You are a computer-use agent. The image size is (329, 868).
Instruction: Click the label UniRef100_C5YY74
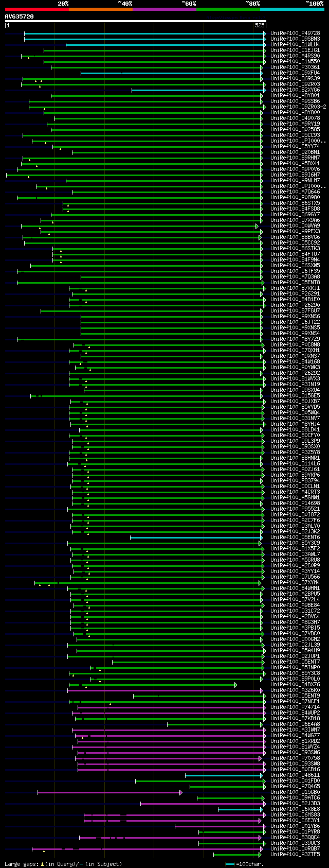295,146
